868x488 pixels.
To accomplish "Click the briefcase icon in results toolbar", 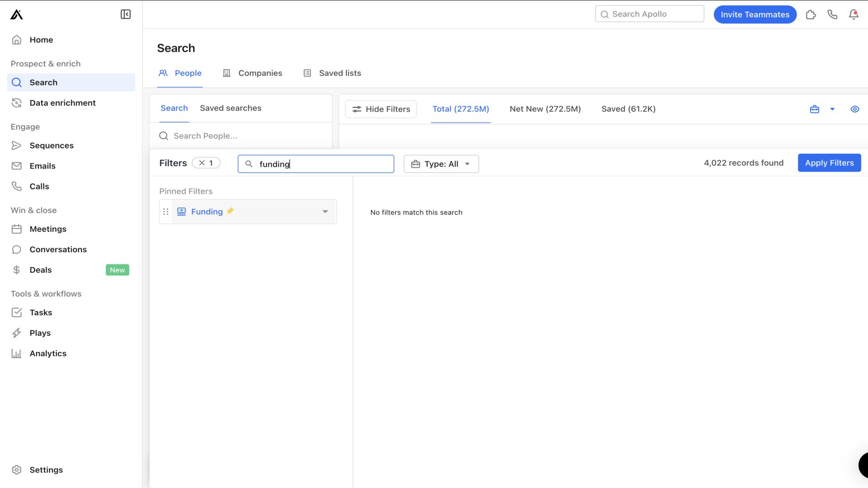I will (815, 109).
